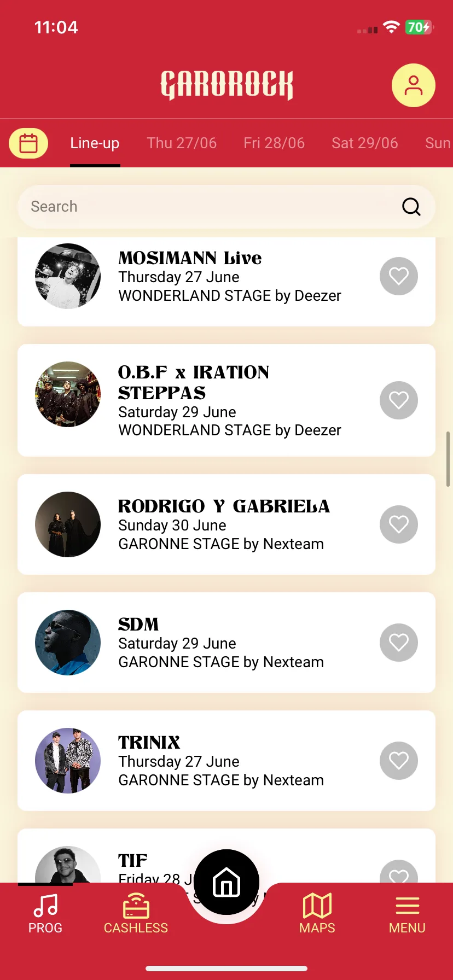The image size is (453, 980).
Task: Favorite MOSIMANN Live with heart
Action: pos(399,276)
